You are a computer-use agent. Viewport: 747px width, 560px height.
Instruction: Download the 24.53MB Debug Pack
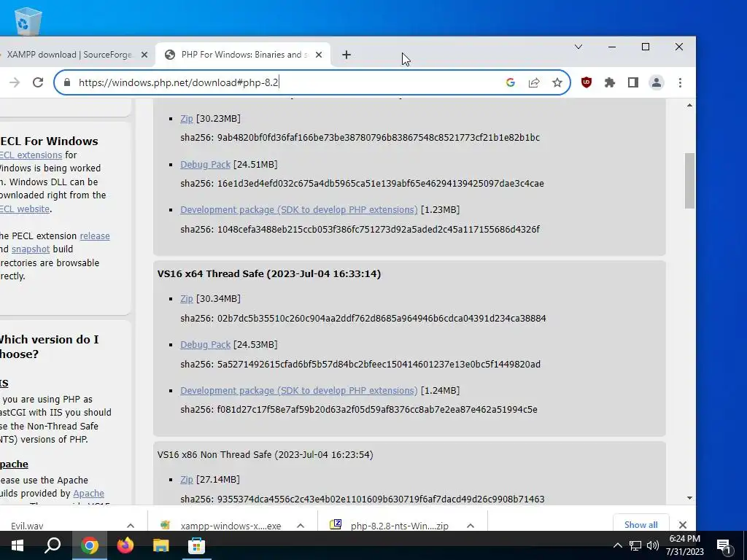coord(205,345)
